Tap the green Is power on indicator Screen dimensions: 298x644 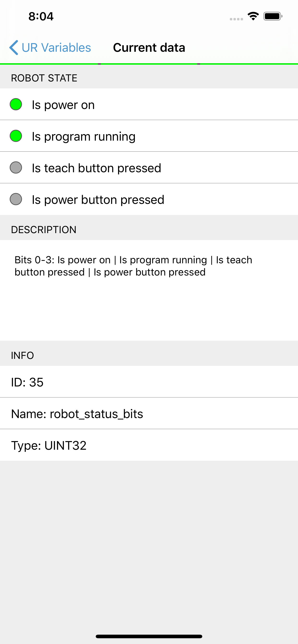(x=16, y=104)
